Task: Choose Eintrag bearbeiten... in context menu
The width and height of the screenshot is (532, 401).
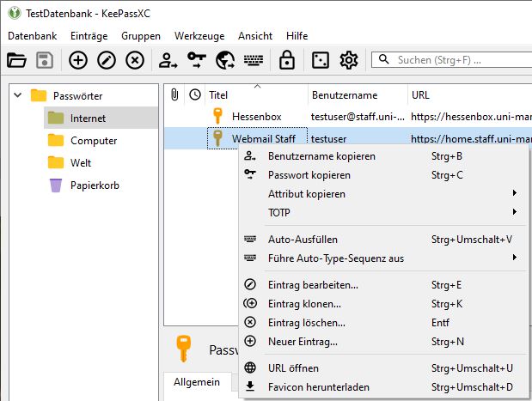Action: [x=384, y=285]
